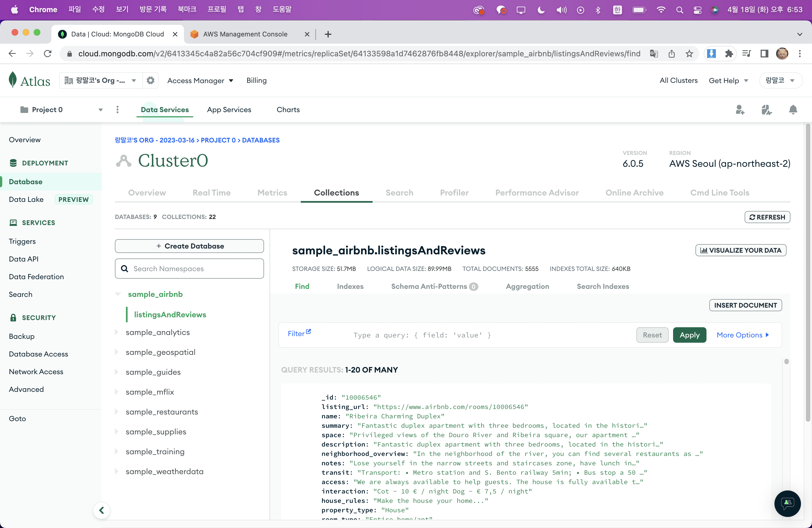Click the Cluster0 cluster icon
Viewport: 812px width, 528px height.
click(123, 161)
